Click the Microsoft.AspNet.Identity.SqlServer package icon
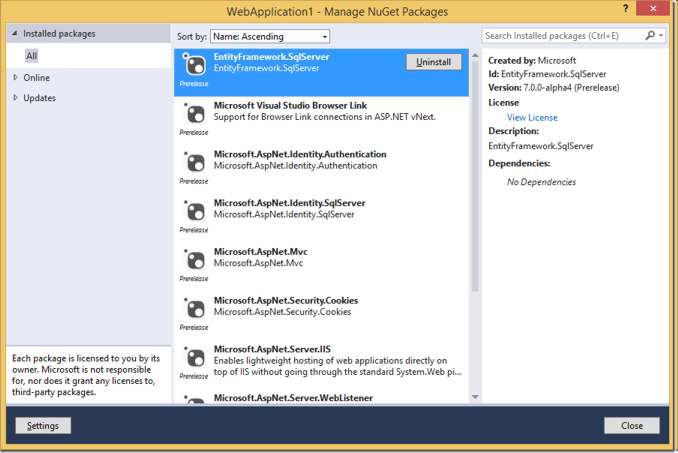678x453 pixels. click(195, 212)
